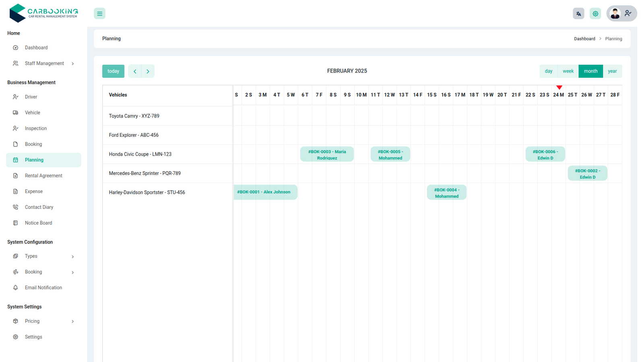The image size is (644, 362).
Task: Open Contact Diary phone icon
Action: pyautogui.click(x=16, y=207)
